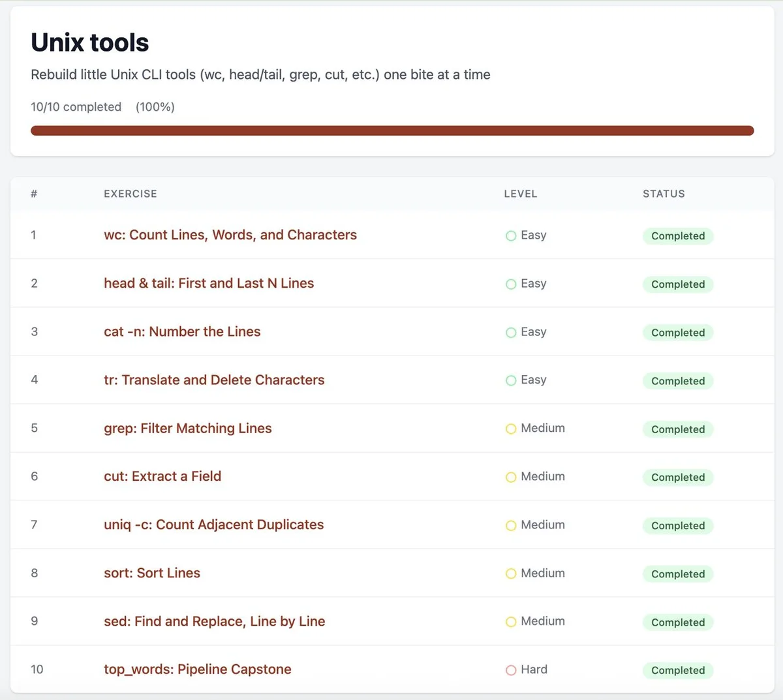783x700 pixels.
Task: Open the grep: Filter Matching Lines exercise
Action: pyautogui.click(x=188, y=428)
